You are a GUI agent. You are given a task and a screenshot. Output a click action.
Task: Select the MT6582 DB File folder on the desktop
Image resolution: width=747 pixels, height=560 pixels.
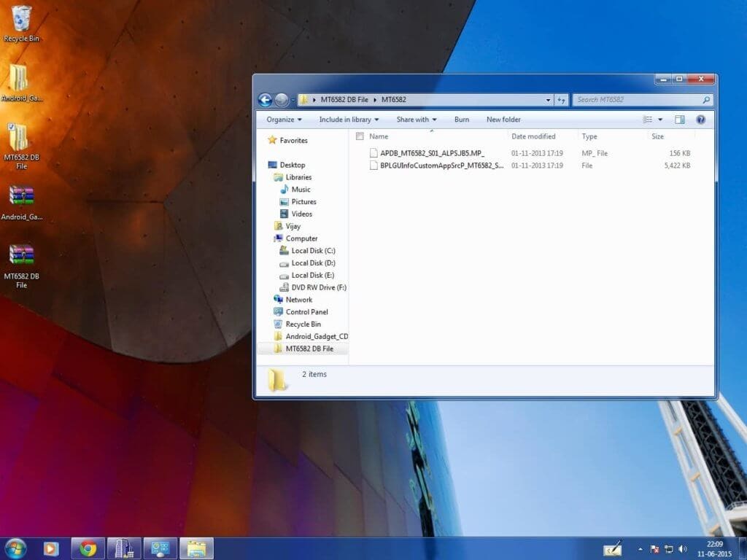coord(21,146)
